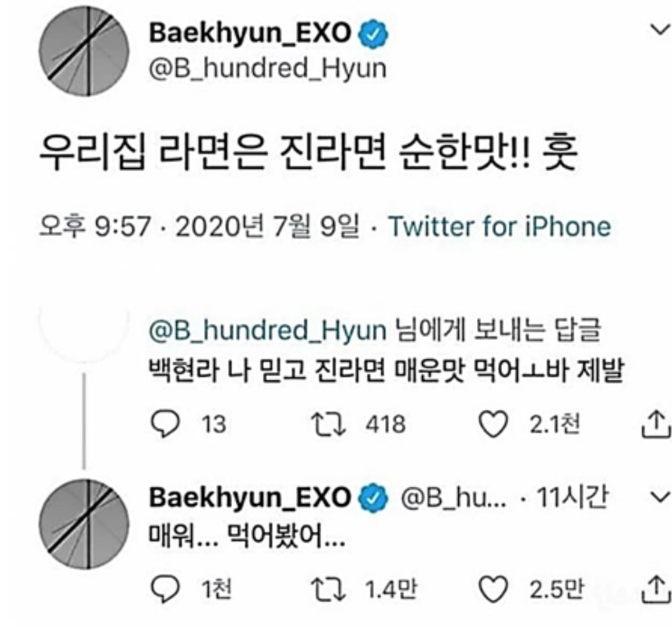Share the fan reply via share icon
The image size is (672, 636).
tap(656, 425)
